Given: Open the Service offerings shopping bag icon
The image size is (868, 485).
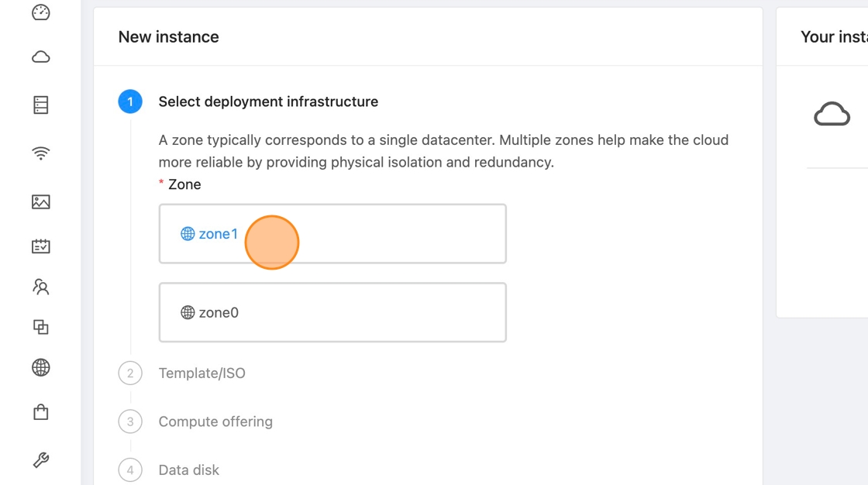Looking at the screenshot, I should point(41,412).
